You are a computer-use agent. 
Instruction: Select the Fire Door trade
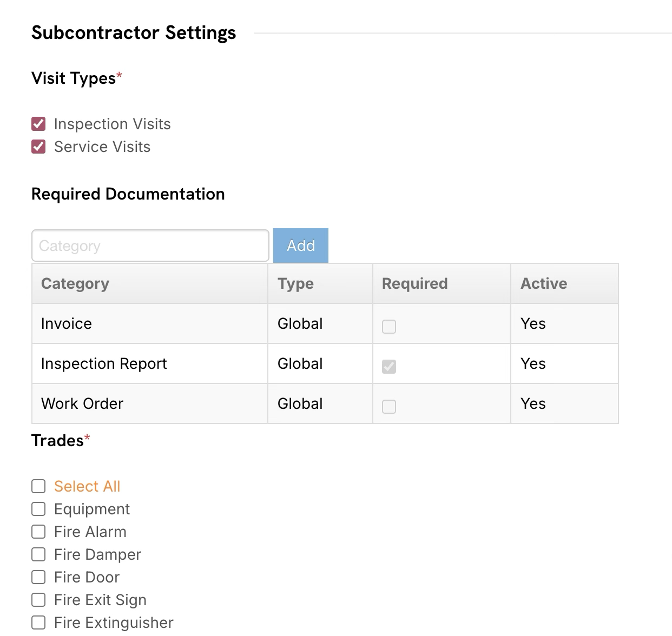coord(38,577)
